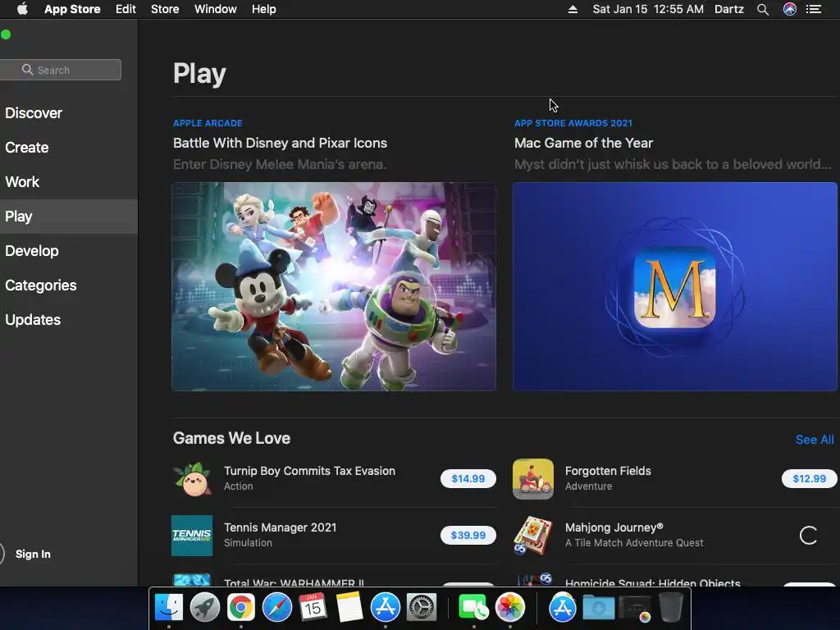The height and width of the screenshot is (630, 840).
Task: Open the Apple menu
Action: point(22,9)
